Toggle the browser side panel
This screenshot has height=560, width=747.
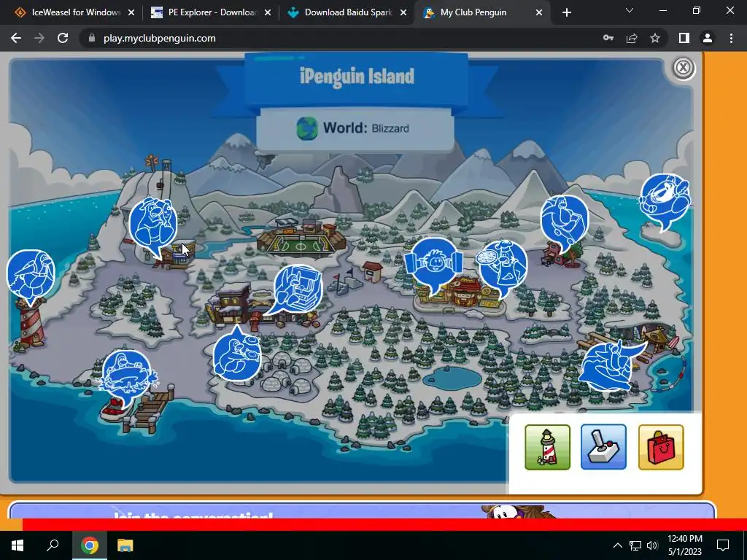point(684,38)
